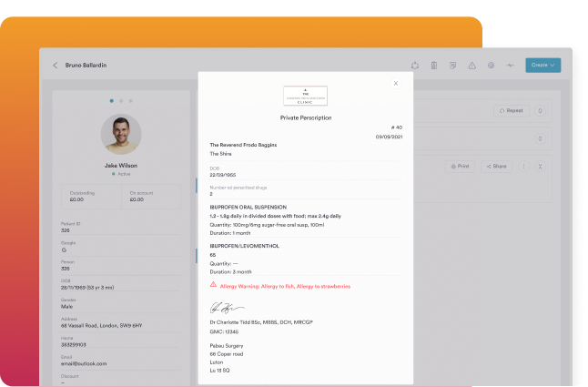
Task: Expand the first record row with Repeat
Action: click(541, 110)
